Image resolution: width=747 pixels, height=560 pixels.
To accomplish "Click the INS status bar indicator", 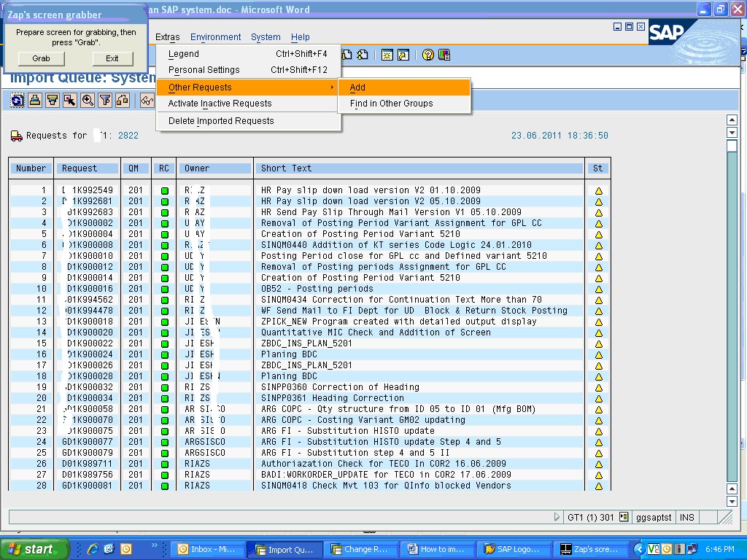I will 686,517.
